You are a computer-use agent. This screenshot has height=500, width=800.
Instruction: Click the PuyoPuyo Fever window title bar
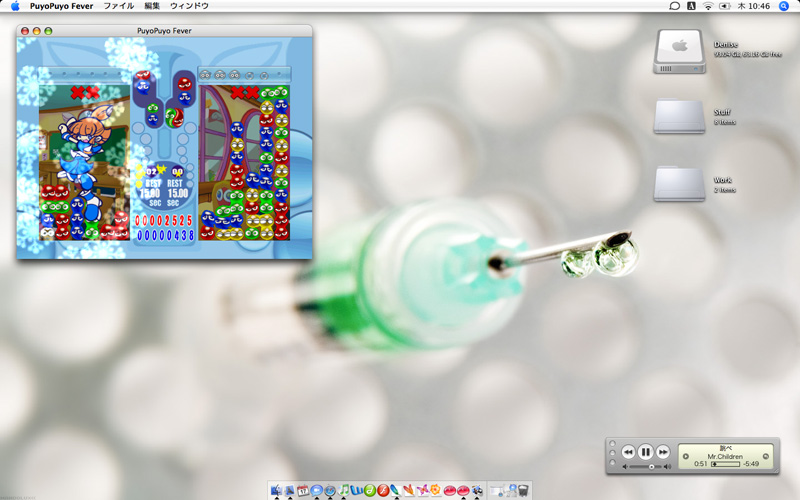click(x=164, y=31)
